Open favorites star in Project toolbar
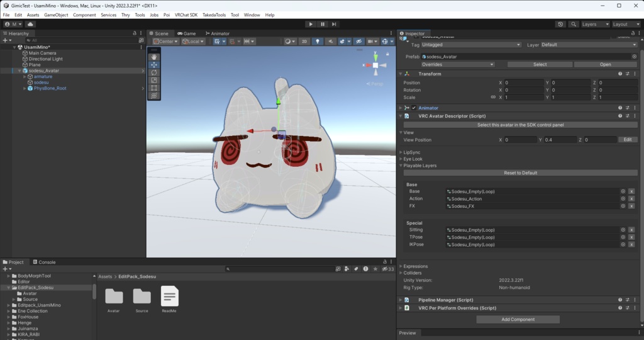The height and width of the screenshot is (340, 644). (x=375, y=269)
